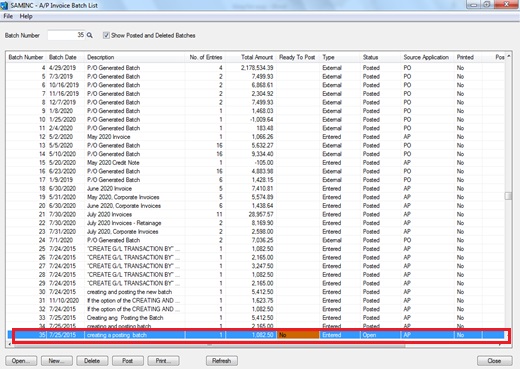Screen dimensions: 520x369
Task: Click the SAMINC application icon in title bar
Action: coord(4,5)
